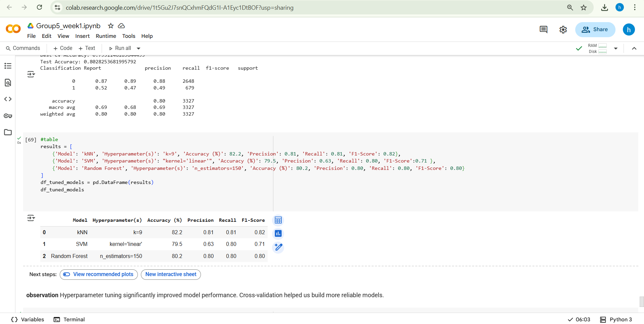Click the vertical scrollbar thumb
Image resolution: width=644 pixels, height=324 pixels.
(641, 302)
